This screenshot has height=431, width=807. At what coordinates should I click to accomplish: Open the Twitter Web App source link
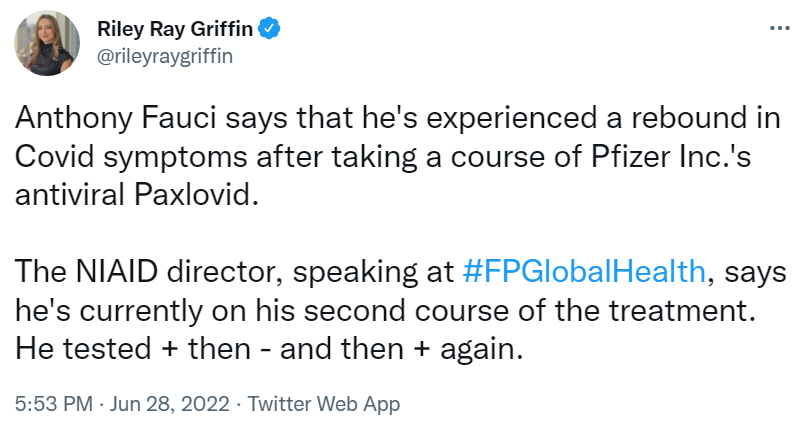323,404
